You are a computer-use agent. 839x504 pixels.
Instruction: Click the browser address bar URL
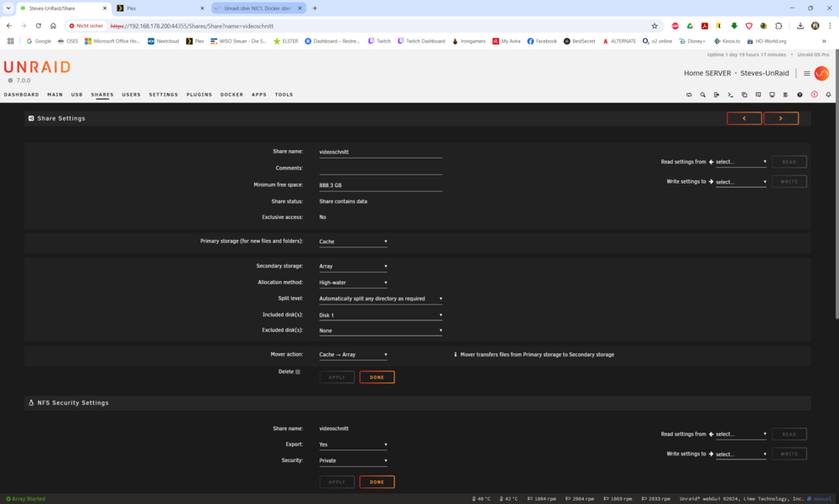(191, 26)
